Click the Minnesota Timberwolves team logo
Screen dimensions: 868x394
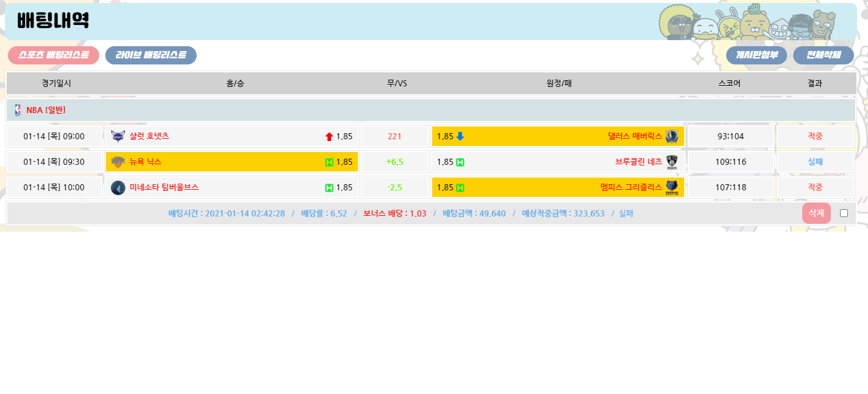[118, 187]
